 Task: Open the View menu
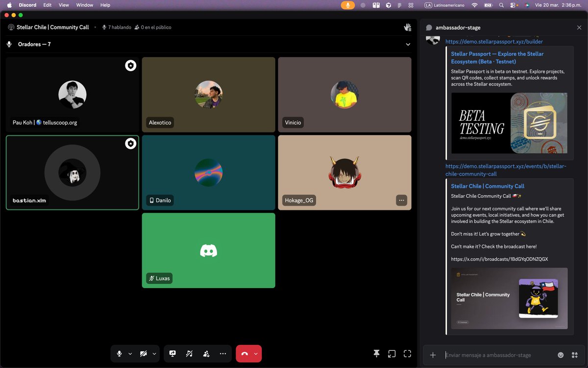coord(64,5)
